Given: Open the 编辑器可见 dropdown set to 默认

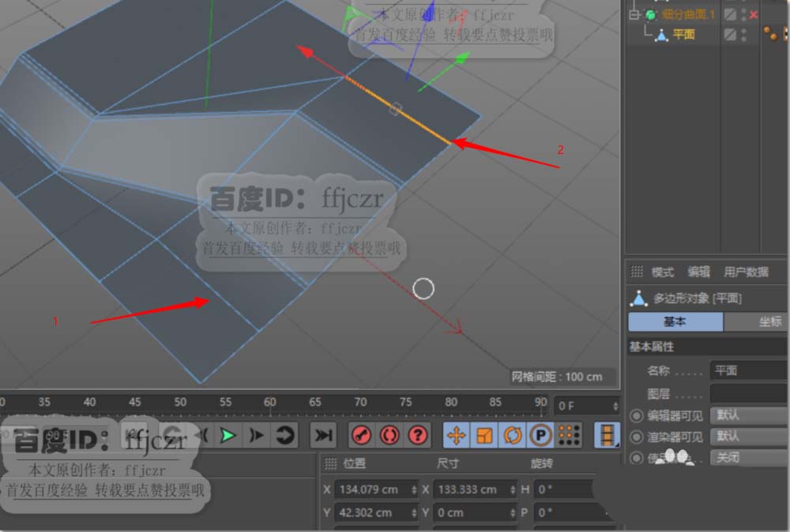Looking at the screenshot, I should [749, 415].
